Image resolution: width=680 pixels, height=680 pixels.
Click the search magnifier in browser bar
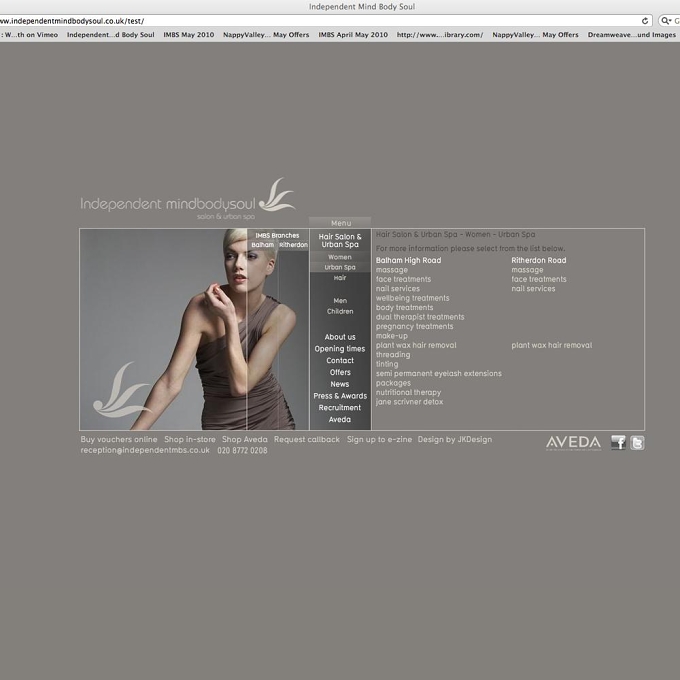click(x=665, y=21)
